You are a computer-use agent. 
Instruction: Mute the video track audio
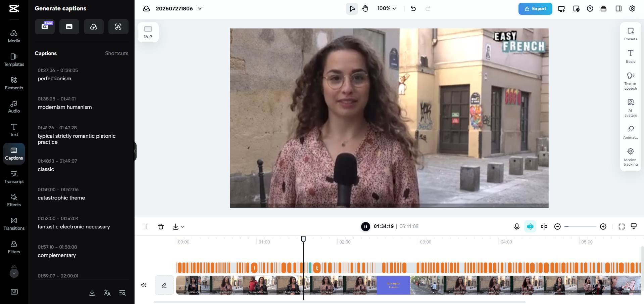(x=144, y=285)
